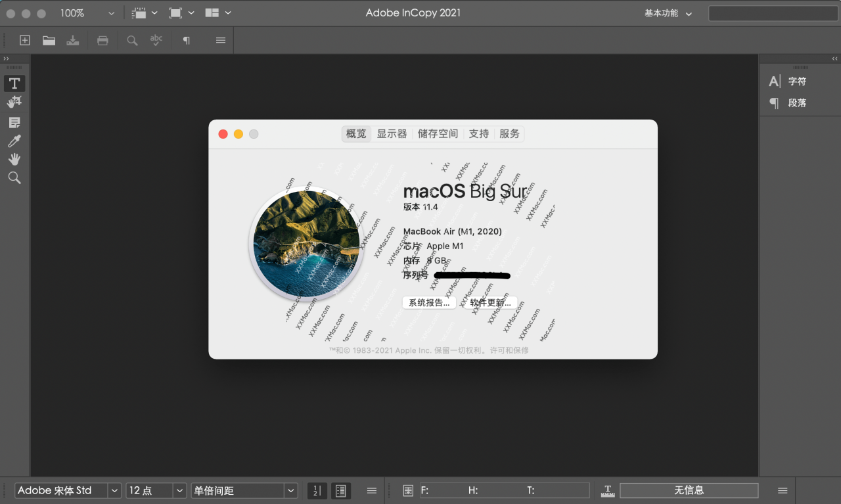Toggle hidden characters with the pilcrow icon
The width and height of the screenshot is (841, 504).
tap(186, 40)
